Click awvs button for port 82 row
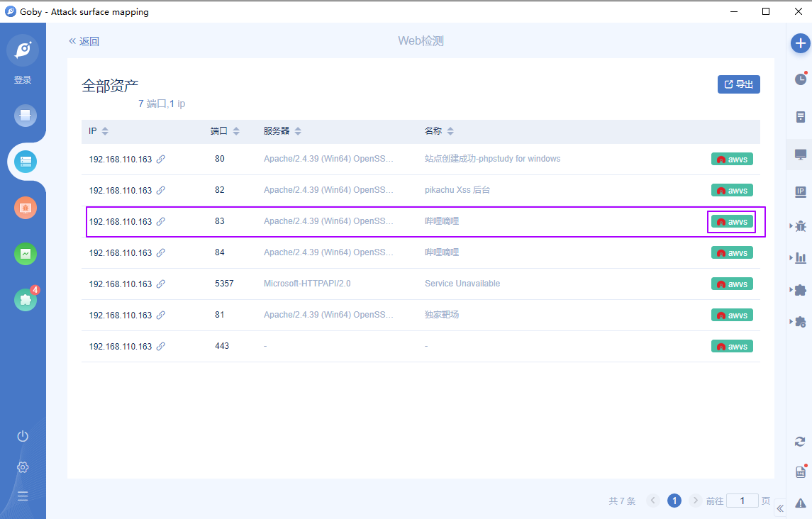 coord(732,191)
